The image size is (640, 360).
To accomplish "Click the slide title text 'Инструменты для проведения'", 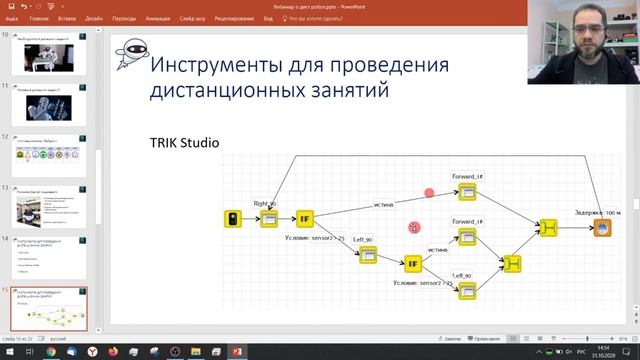I will [x=300, y=65].
